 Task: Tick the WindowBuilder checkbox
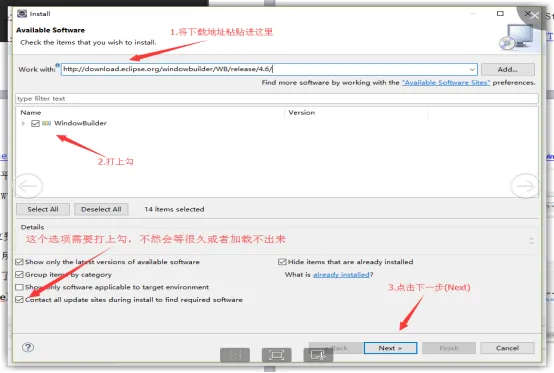[35, 123]
